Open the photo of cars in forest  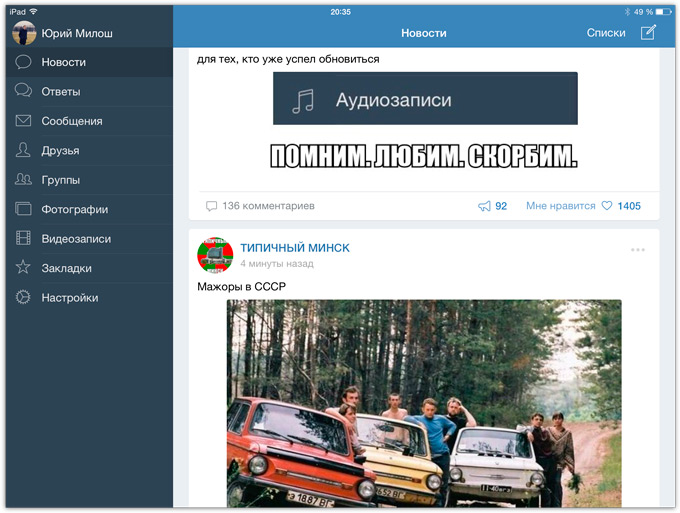pos(424,403)
